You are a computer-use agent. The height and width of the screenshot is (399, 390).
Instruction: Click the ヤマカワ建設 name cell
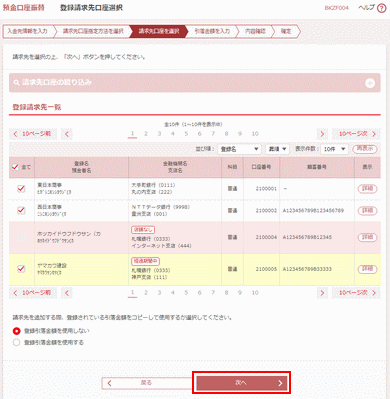tap(81, 269)
